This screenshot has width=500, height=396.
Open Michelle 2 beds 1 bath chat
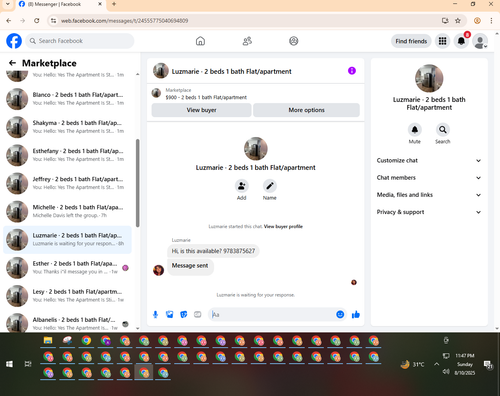pos(67,211)
